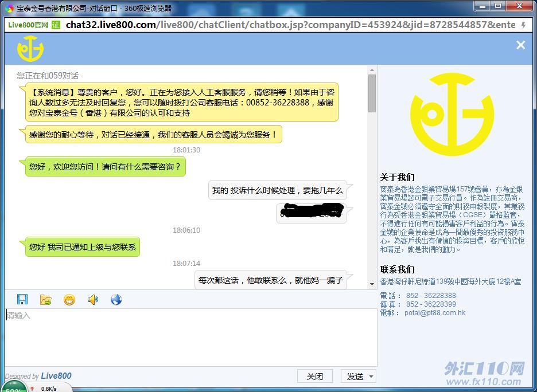Click the 联系我们 heading
The height and width of the screenshot is (392, 537).
tap(397, 269)
